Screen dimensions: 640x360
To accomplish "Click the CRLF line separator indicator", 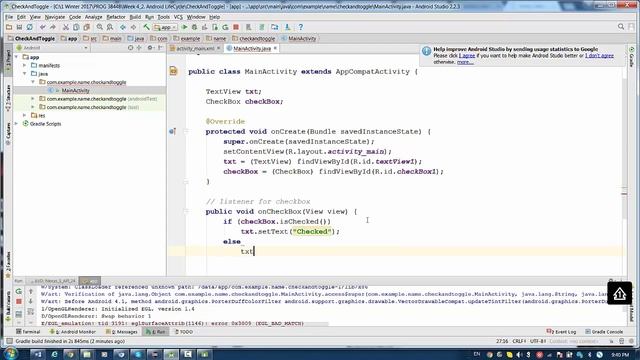I will [x=519, y=341].
